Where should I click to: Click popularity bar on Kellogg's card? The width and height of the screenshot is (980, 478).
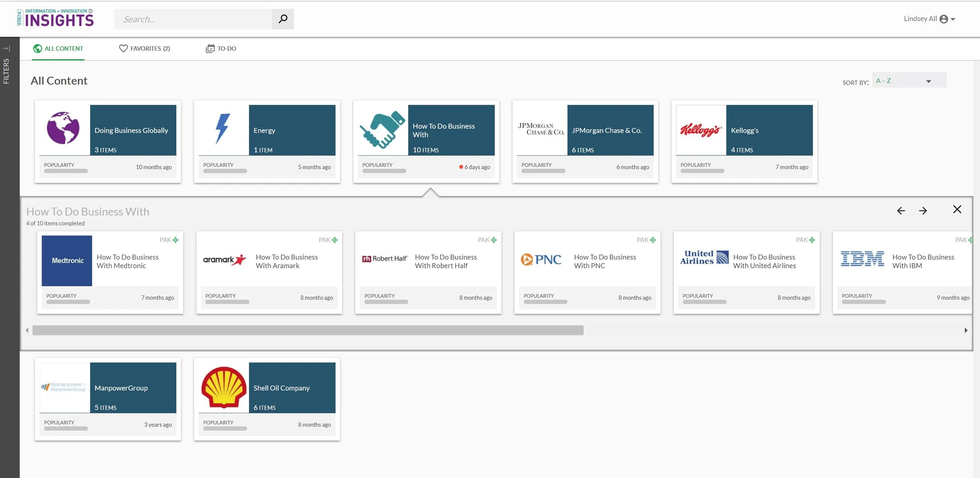click(702, 171)
